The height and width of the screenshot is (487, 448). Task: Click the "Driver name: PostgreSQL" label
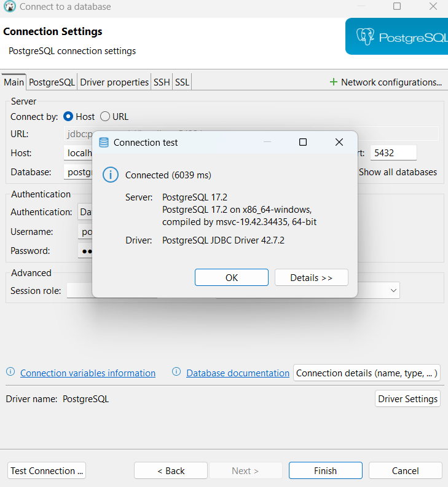tap(57, 399)
